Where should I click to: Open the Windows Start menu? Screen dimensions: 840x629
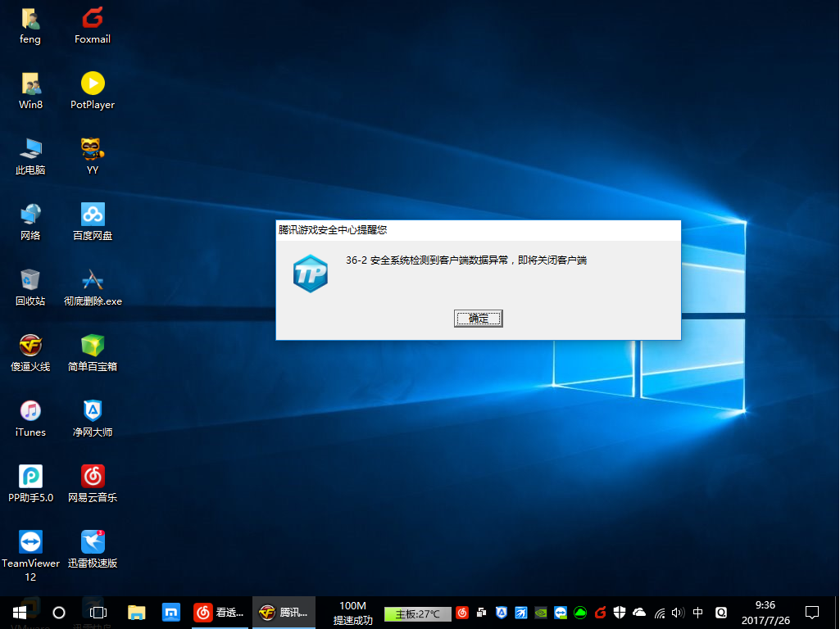coord(20,613)
